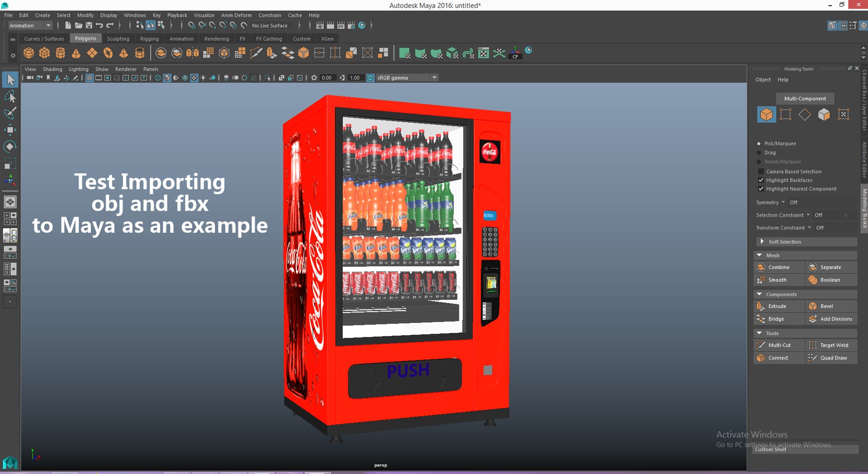Screen dimensions: 868x474
Task: Activate the Scale tool
Action: 10,163
